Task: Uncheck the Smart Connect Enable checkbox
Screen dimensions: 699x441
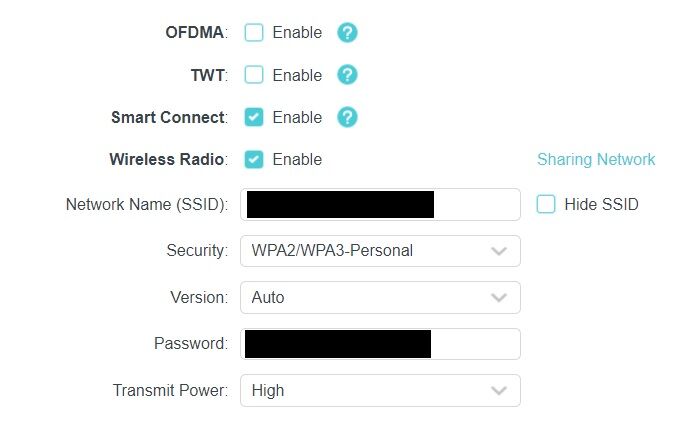Action: [254, 117]
